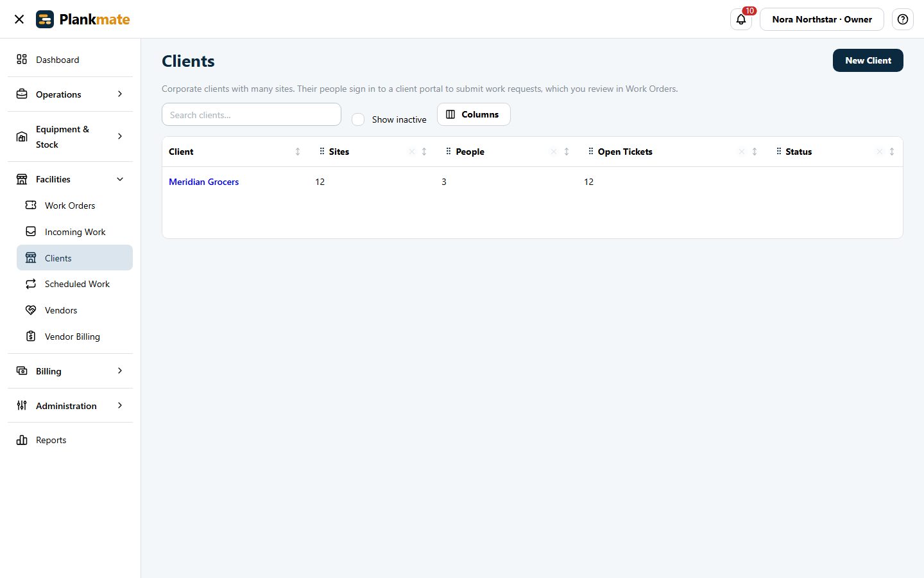Hide the Open Tickets column with its X

point(742,152)
